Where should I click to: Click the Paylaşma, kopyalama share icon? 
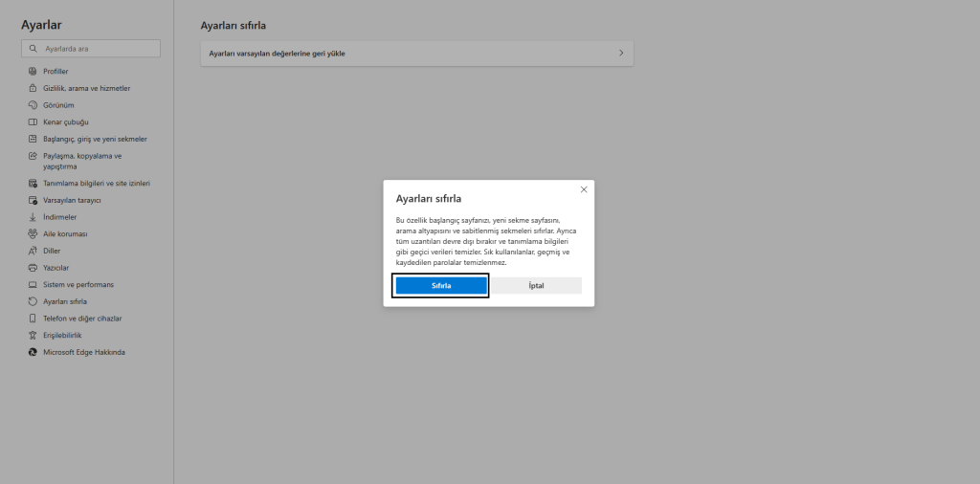point(33,156)
